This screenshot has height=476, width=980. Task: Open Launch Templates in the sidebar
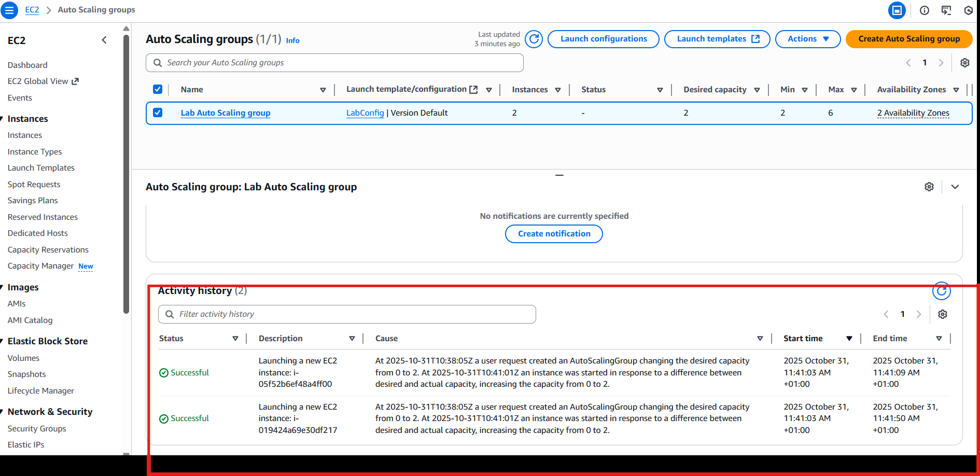click(x=41, y=168)
